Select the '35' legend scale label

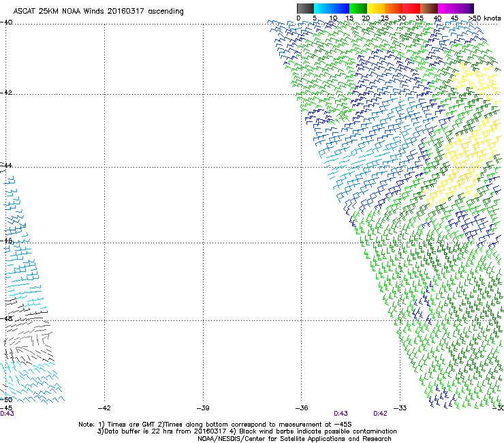pos(420,18)
